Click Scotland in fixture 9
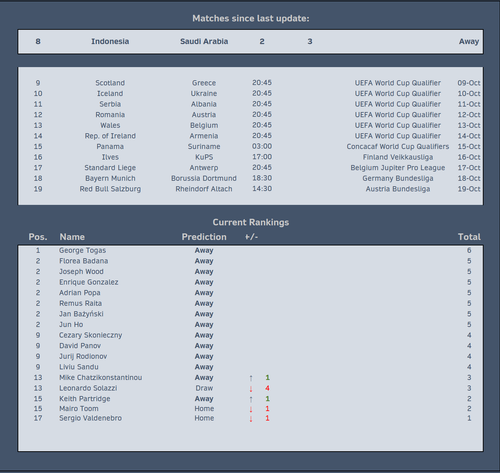The image size is (500, 473). click(x=110, y=83)
